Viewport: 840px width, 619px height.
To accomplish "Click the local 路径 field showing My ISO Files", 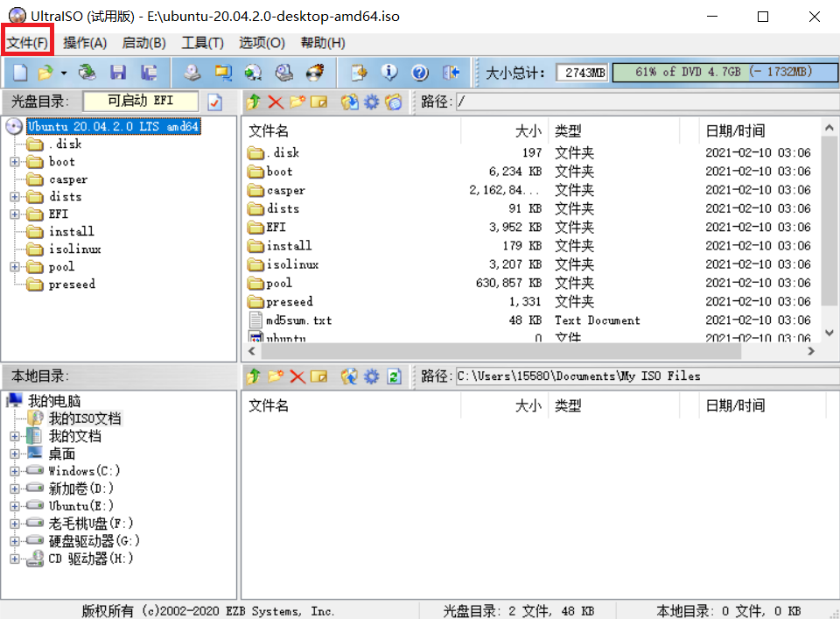I will (647, 376).
